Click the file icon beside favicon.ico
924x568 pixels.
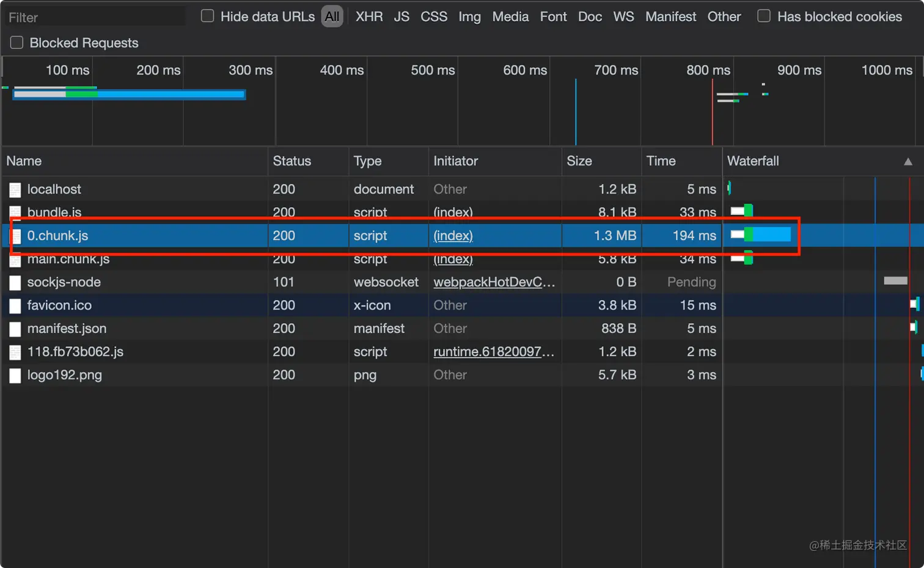[15, 306]
